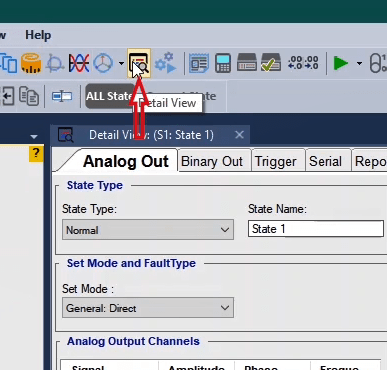This screenshot has height=370, width=387.
Task: Close the Detail View (S1: State 1) tab
Action: click(x=239, y=135)
